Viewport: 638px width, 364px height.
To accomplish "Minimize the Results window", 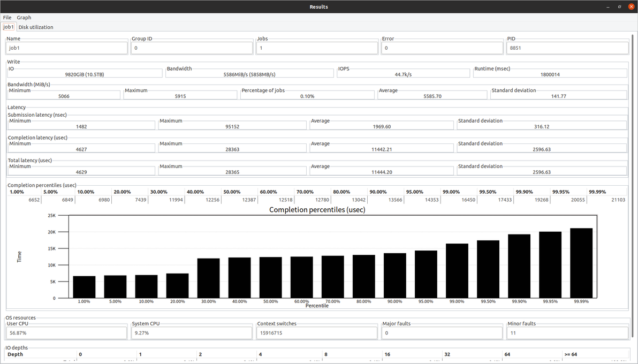I will (608, 7).
